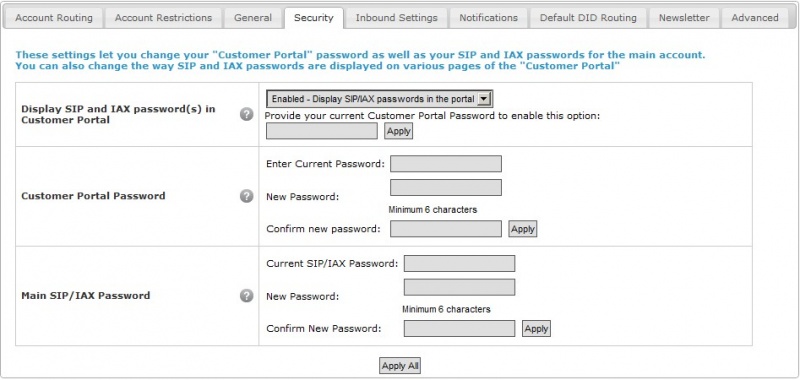Click the Confirm new password input field
The height and width of the screenshot is (380, 800).
pyautogui.click(x=446, y=229)
